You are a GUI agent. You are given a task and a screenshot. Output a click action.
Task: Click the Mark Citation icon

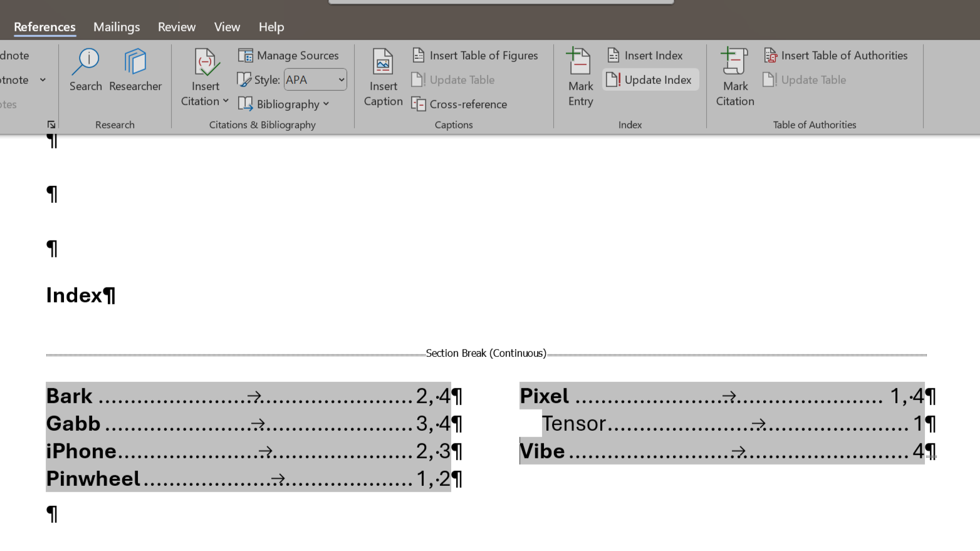734,61
